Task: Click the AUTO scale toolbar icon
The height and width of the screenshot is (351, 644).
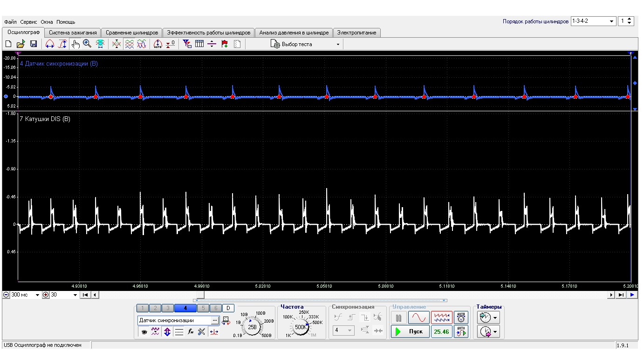Action: [x=158, y=44]
